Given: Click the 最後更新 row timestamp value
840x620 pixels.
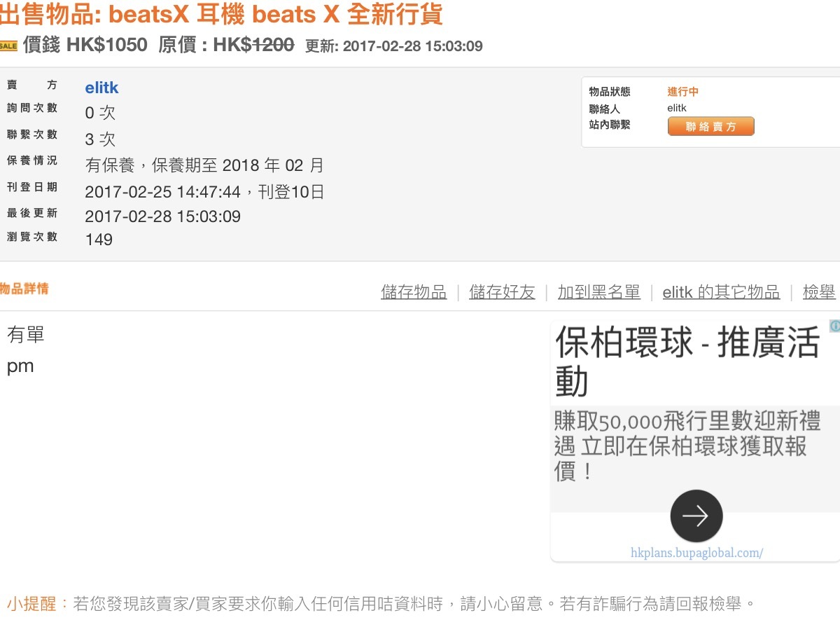Looking at the screenshot, I should (x=162, y=216).
